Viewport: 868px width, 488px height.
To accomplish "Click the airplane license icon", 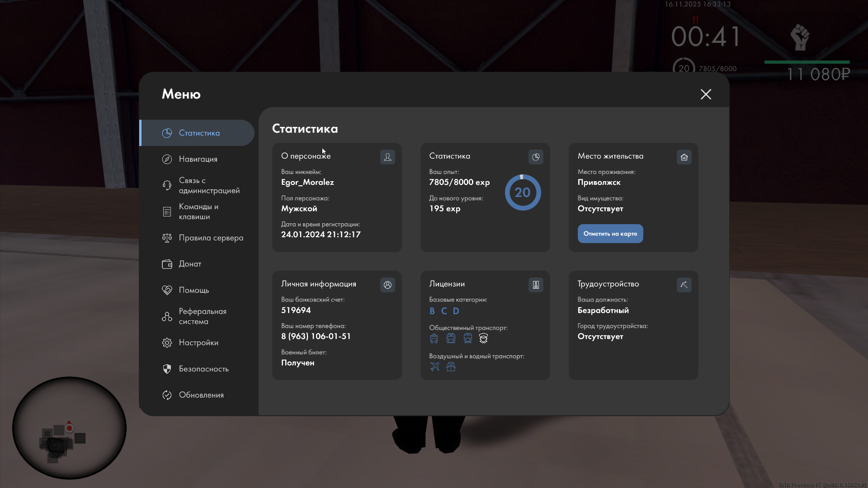I will coord(434,367).
